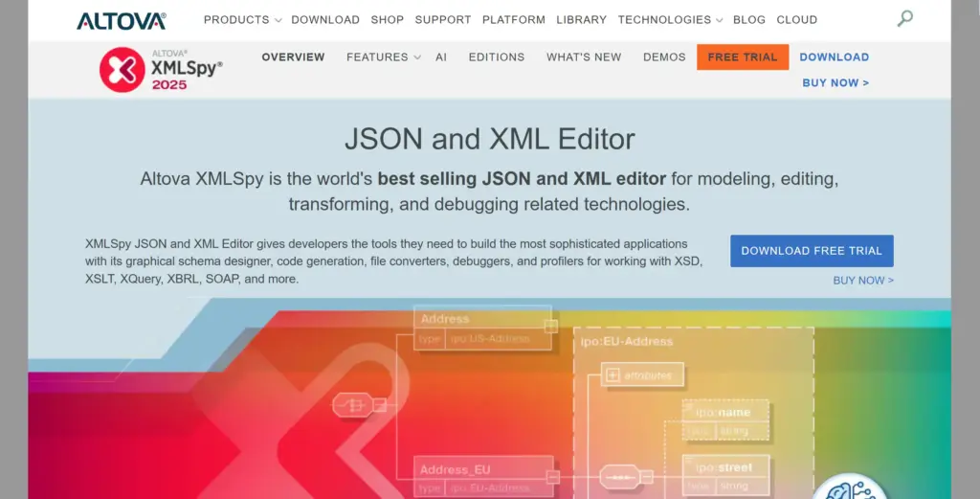The height and width of the screenshot is (499, 980).
Task: Open the AI assistant brain icon
Action: [850, 488]
